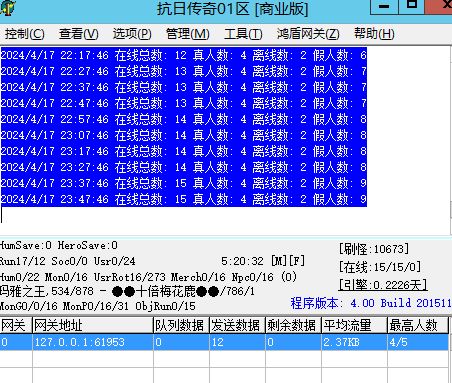The image size is (452, 383).
Task: Click the [在线:15/15/0] status text
Action: [380, 267]
